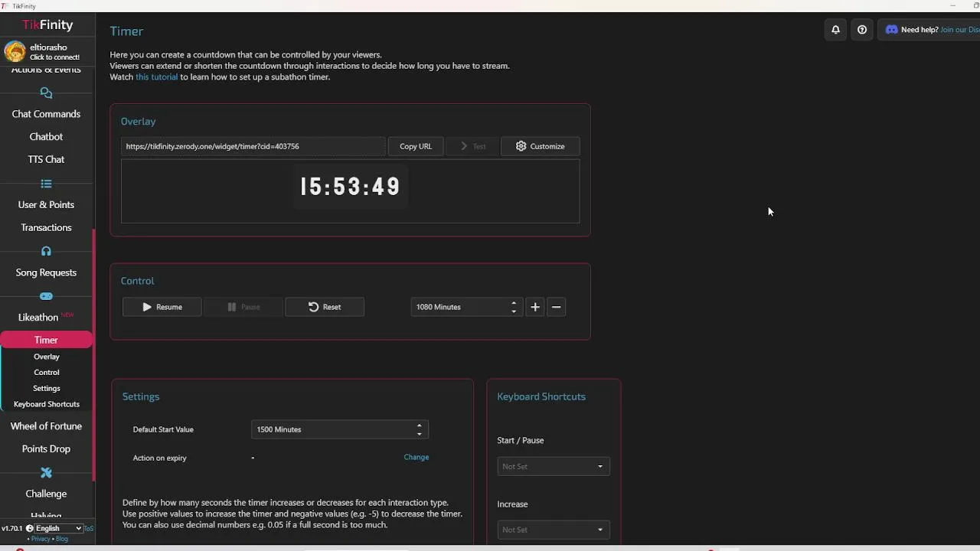Pause the timer
Image resolution: width=980 pixels, height=551 pixels.
pos(243,307)
